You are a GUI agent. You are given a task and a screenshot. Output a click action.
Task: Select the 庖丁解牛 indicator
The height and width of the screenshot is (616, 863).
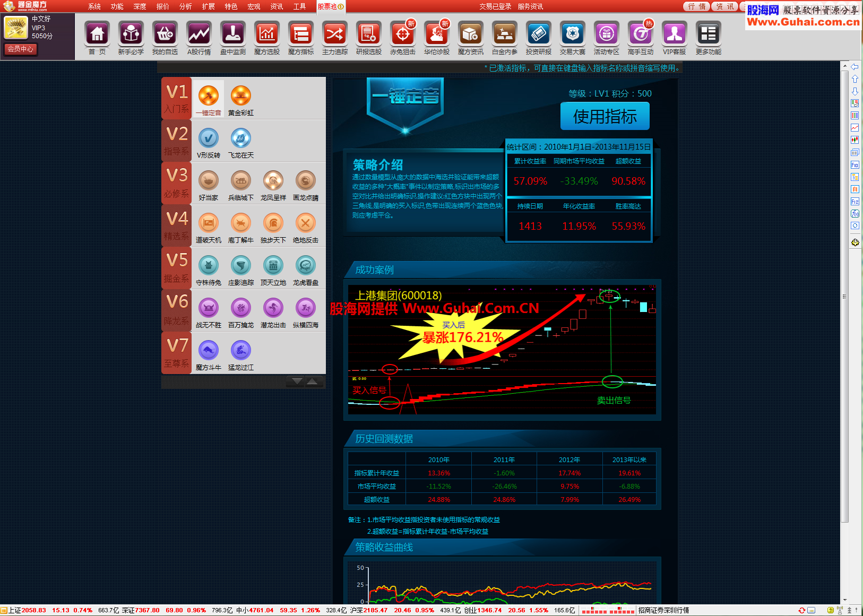pos(241,227)
